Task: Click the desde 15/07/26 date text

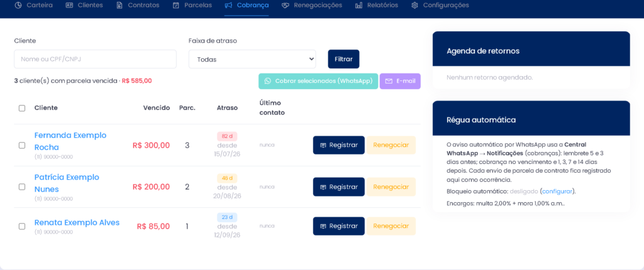Action: click(x=227, y=150)
